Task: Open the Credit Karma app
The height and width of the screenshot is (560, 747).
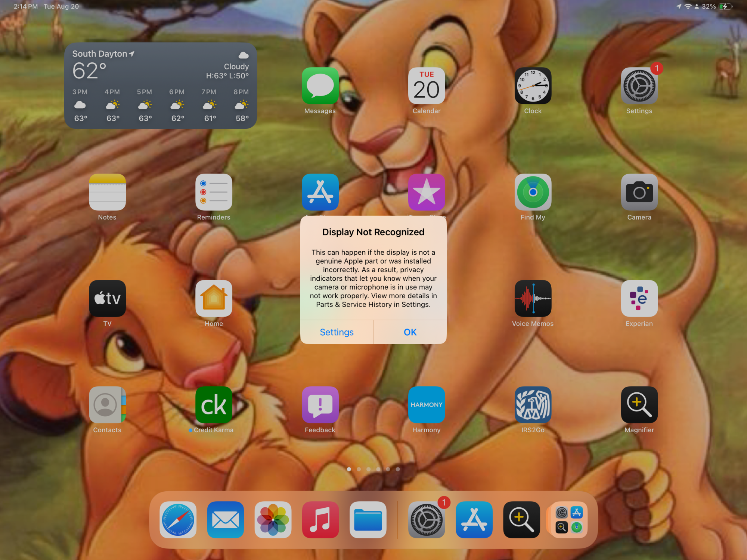Action: [214, 405]
